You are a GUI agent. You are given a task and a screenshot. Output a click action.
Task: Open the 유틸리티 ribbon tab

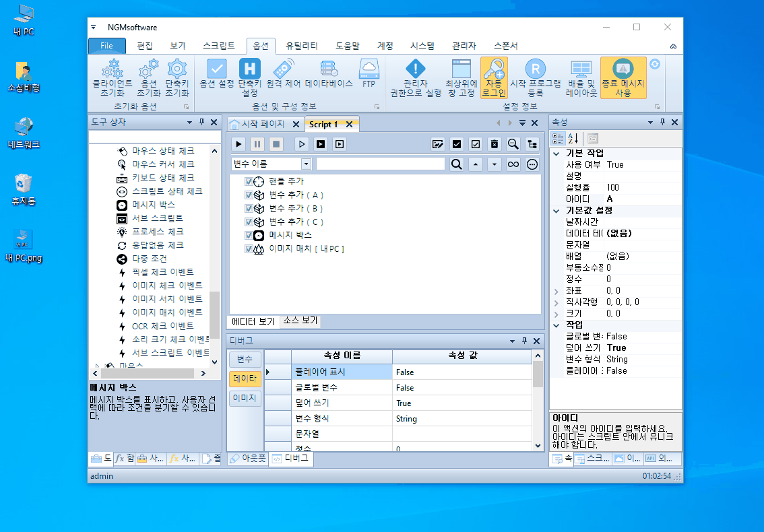tap(302, 46)
